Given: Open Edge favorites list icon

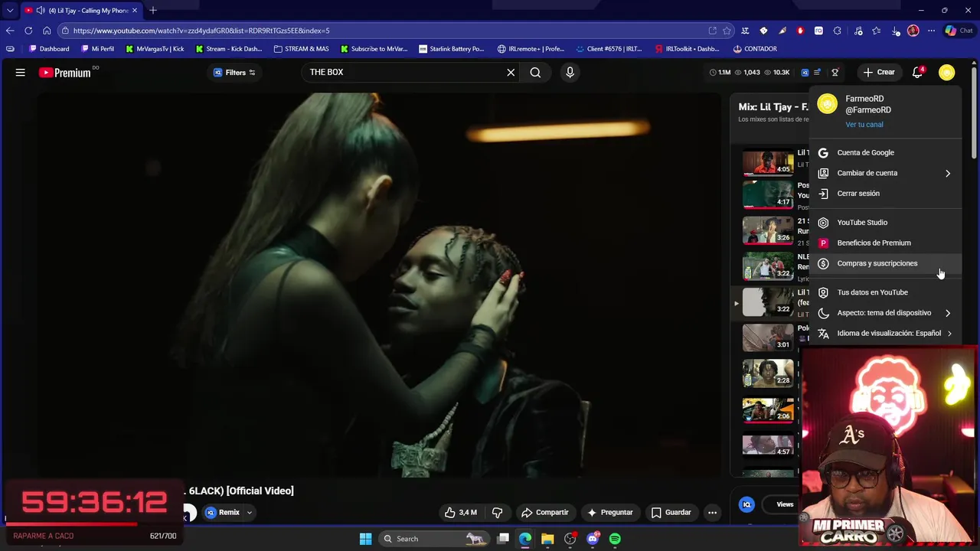Looking at the screenshot, I should 876,31.
